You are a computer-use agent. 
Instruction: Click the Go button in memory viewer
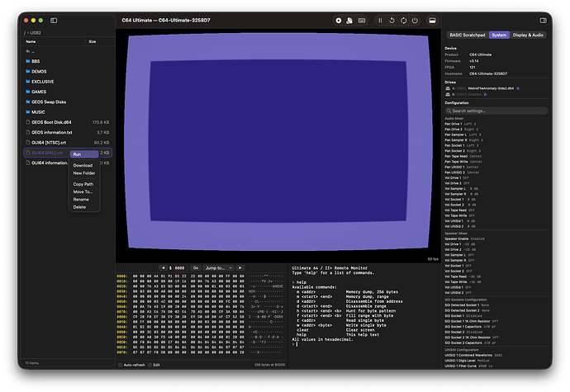(196, 267)
